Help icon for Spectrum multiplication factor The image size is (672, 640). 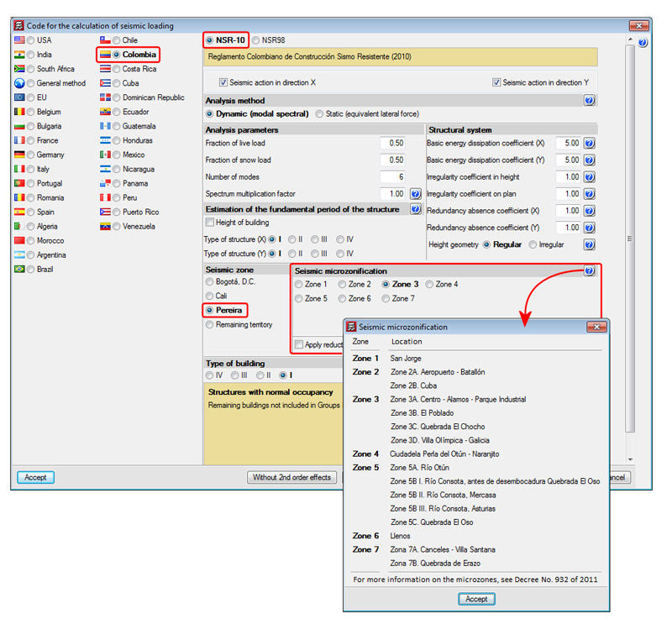[415, 194]
